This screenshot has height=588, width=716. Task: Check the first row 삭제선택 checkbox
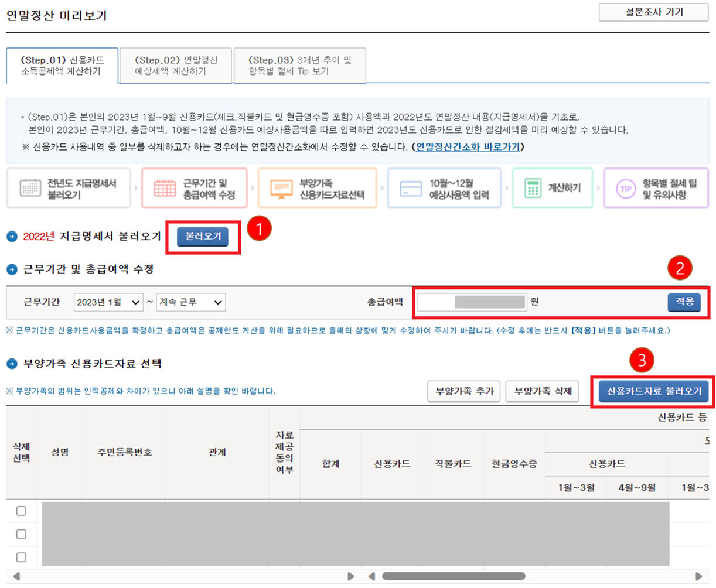[21, 511]
